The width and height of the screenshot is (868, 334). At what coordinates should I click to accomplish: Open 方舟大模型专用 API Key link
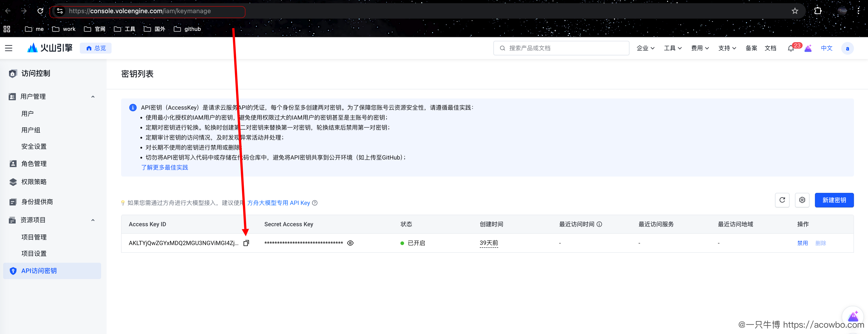click(278, 203)
